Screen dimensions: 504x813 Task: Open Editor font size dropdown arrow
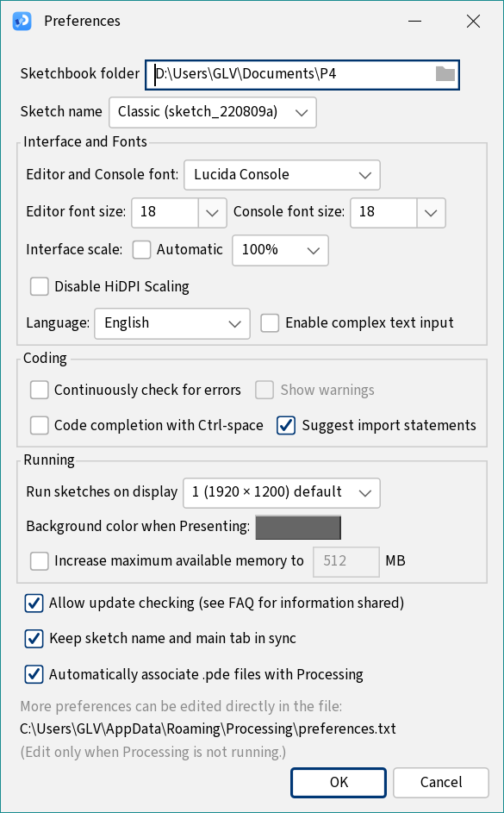[x=213, y=213]
